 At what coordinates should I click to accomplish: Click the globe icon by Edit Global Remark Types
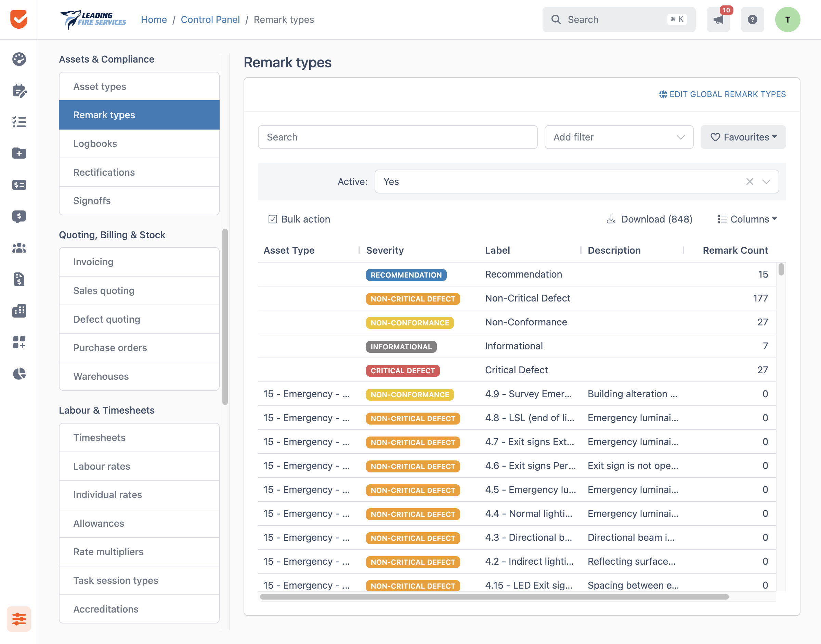pyautogui.click(x=663, y=94)
